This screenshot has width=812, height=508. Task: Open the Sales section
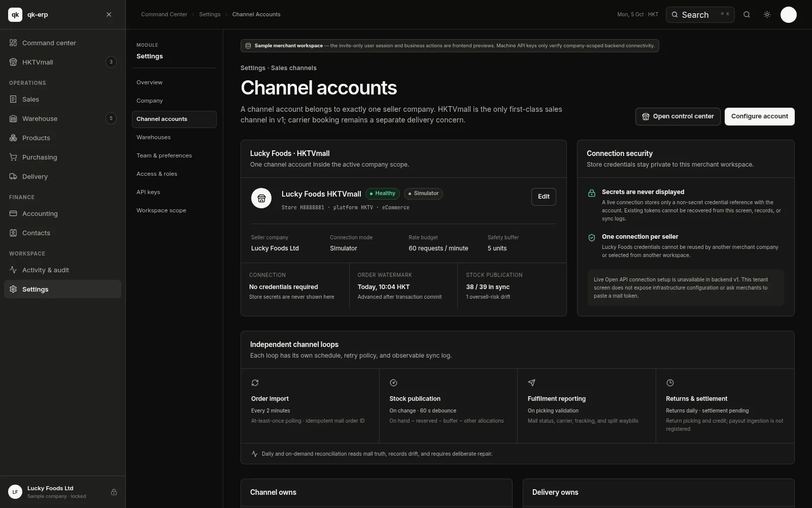[x=62, y=99]
